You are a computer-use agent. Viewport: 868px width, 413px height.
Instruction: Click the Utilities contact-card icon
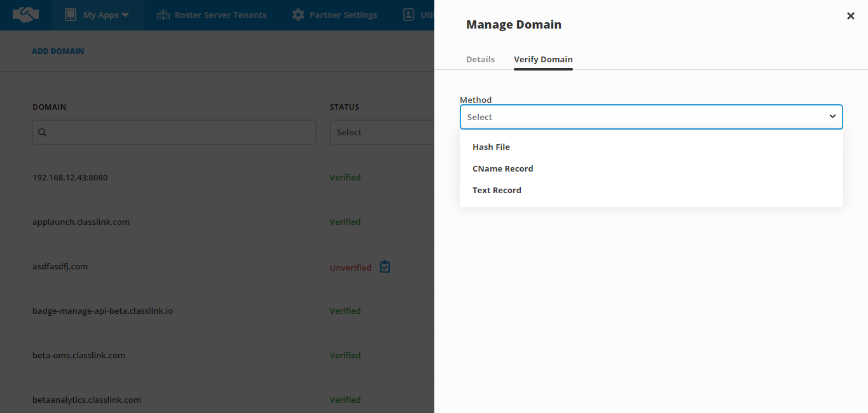tap(409, 15)
